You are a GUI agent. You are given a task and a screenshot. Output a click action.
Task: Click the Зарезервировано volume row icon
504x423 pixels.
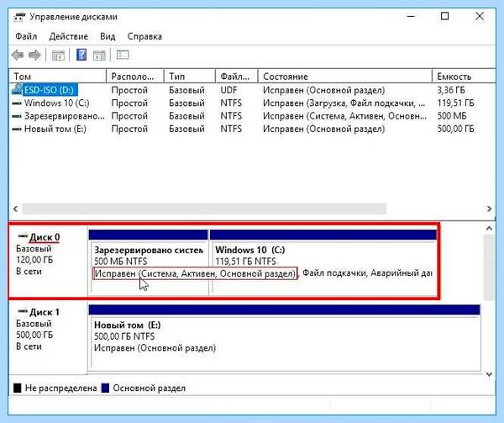[x=17, y=116]
